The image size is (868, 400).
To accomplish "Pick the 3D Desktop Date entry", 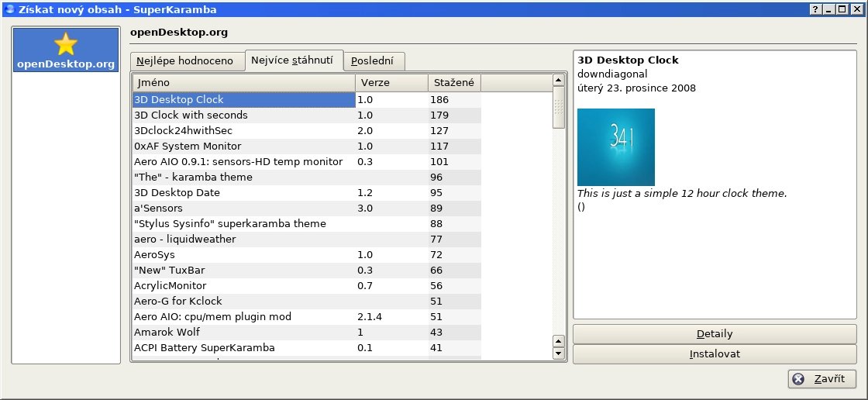I will [x=307, y=193].
